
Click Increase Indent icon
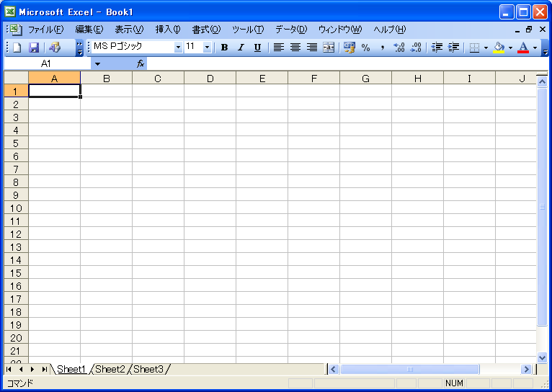(x=454, y=48)
